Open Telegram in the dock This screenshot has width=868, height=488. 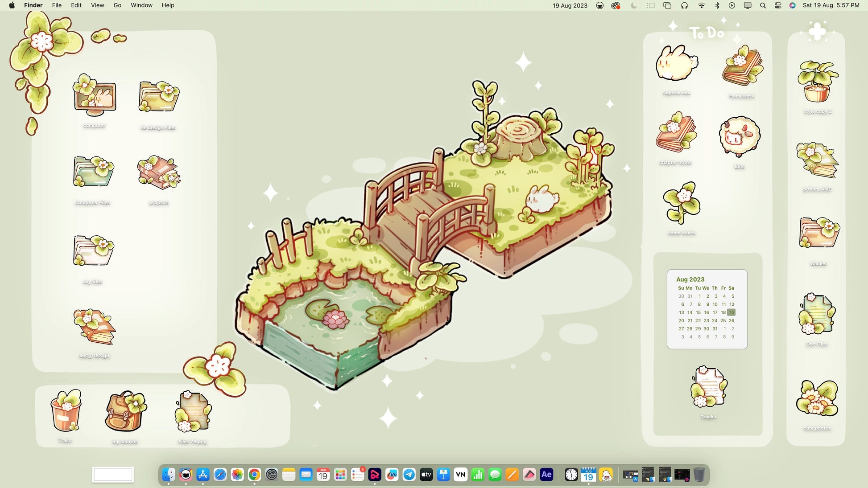click(x=409, y=475)
